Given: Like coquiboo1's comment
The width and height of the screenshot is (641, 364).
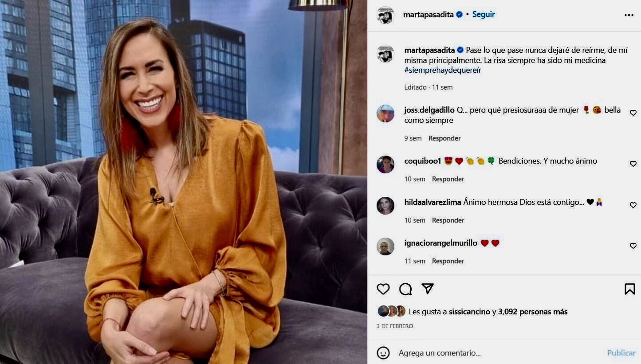Looking at the screenshot, I should [633, 164].
